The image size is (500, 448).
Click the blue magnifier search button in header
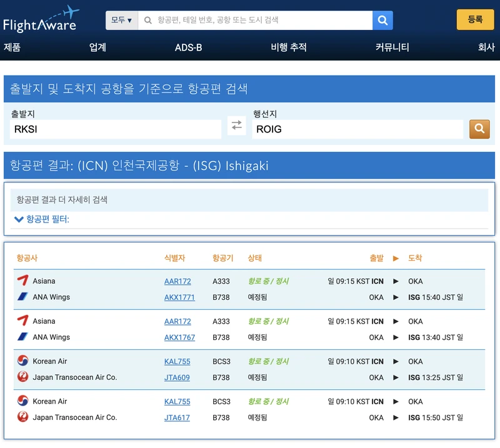(x=382, y=21)
